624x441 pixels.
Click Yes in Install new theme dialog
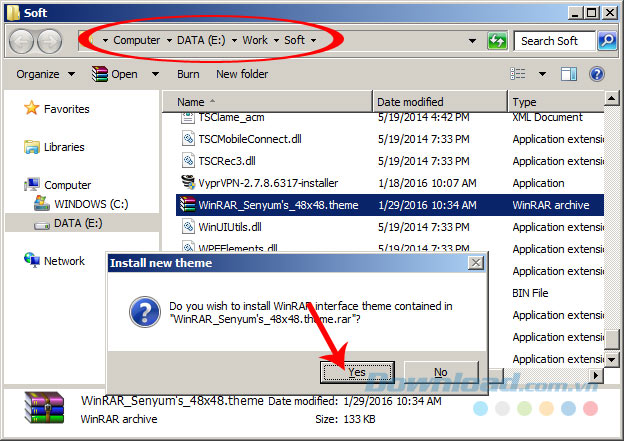pos(357,372)
